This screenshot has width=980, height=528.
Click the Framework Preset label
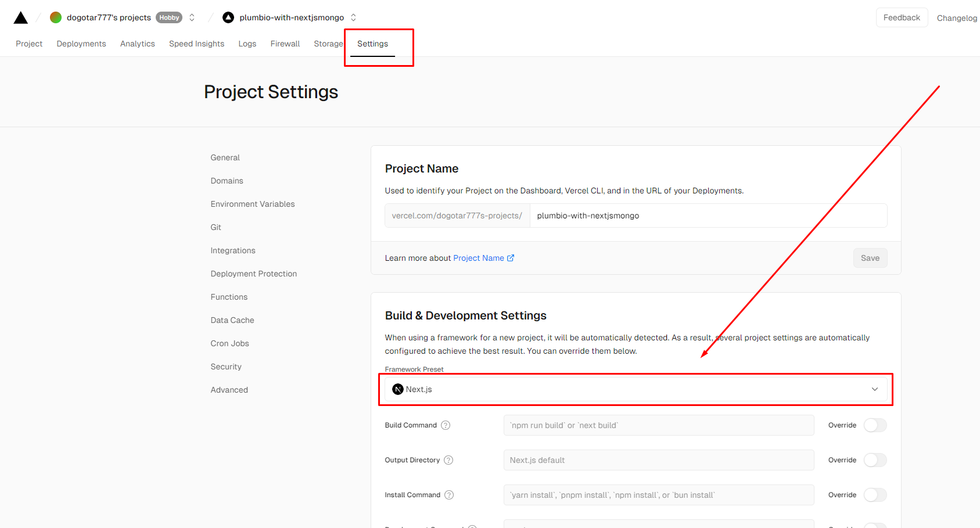(414, 369)
